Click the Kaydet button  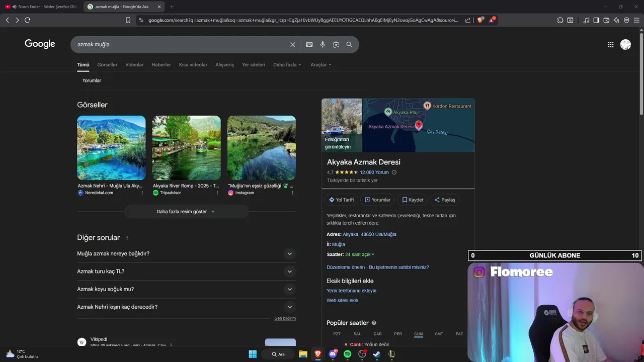coord(413,200)
